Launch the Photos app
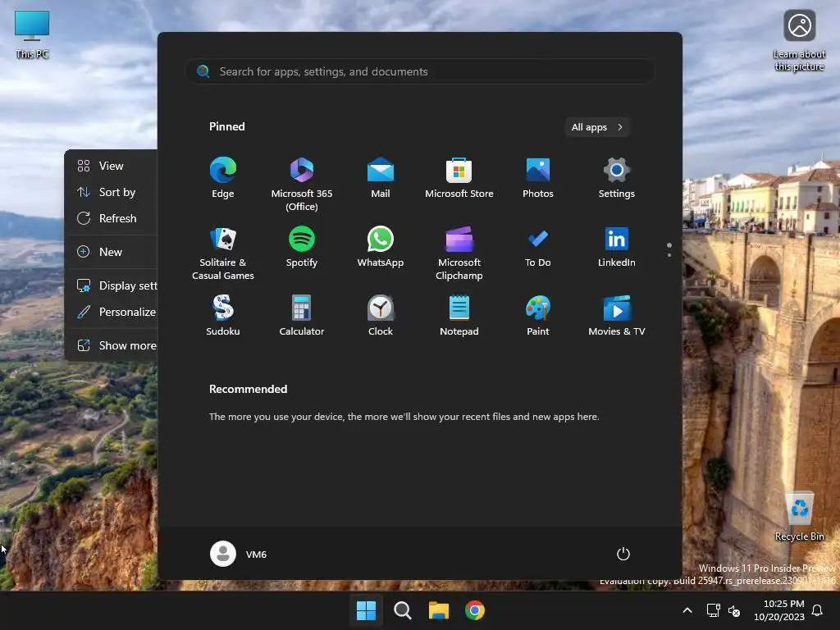 pos(538,178)
